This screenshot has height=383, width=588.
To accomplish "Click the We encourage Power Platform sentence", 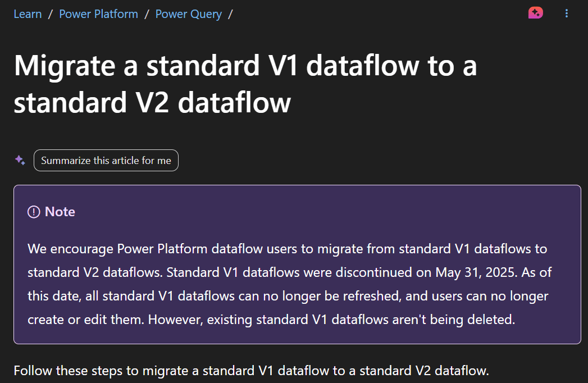I will [x=287, y=249].
